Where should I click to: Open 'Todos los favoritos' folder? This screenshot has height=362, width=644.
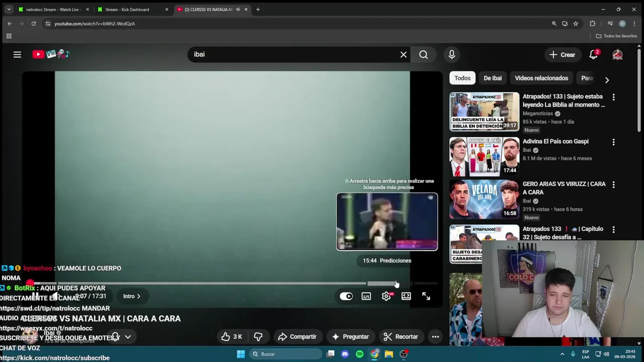coord(616,36)
